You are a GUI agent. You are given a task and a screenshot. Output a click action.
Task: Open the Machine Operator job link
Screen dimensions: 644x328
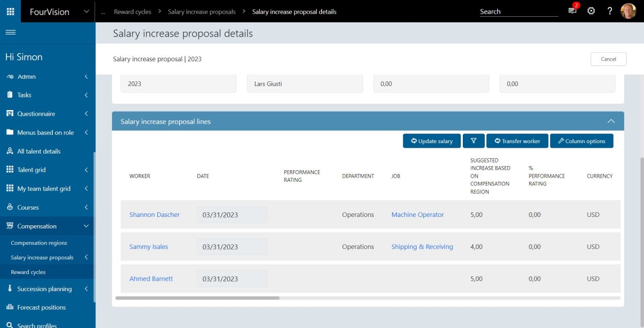(417, 214)
